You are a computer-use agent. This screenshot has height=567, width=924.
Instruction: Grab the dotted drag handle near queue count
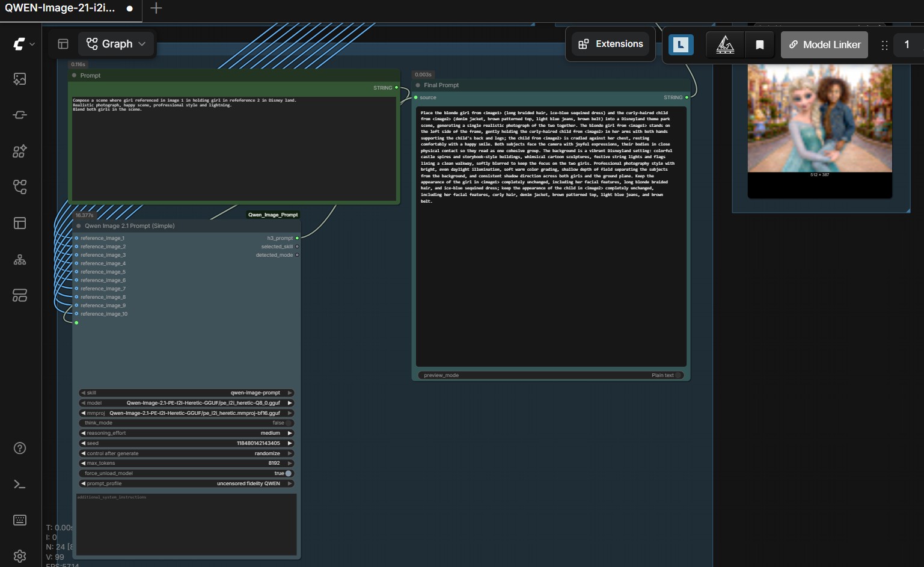[884, 45]
